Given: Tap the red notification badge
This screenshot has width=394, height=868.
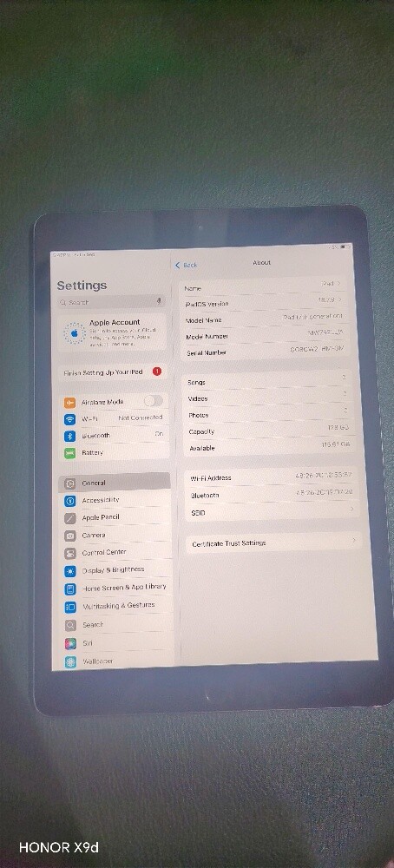Looking at the screenshot, I should [156, 372].
